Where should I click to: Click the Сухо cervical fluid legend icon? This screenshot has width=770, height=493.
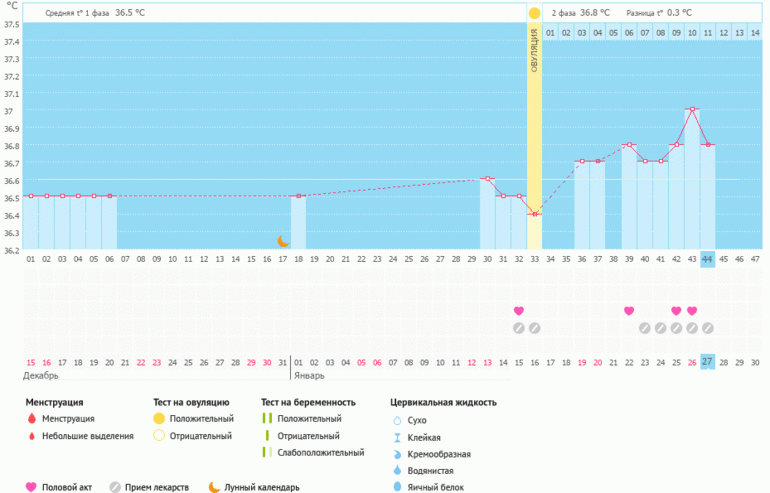pos(398,420)
